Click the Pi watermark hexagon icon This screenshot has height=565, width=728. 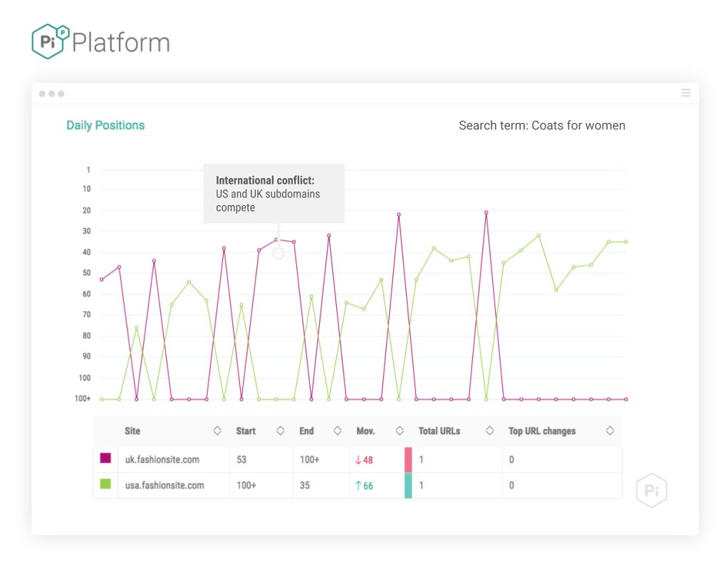(x=651, y=489)
